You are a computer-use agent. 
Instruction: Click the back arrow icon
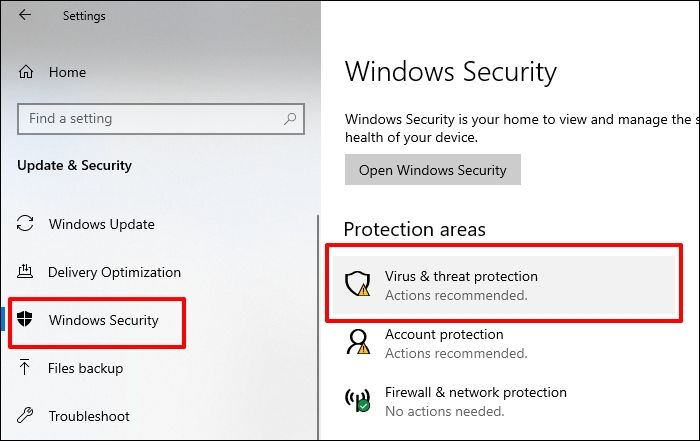point(24,15)
